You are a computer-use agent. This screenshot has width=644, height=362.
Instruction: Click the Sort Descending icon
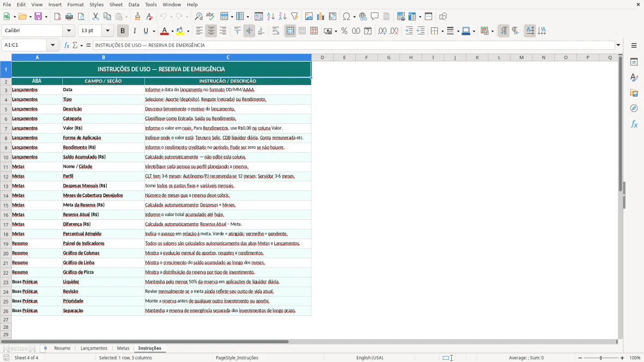click(283, 17)
